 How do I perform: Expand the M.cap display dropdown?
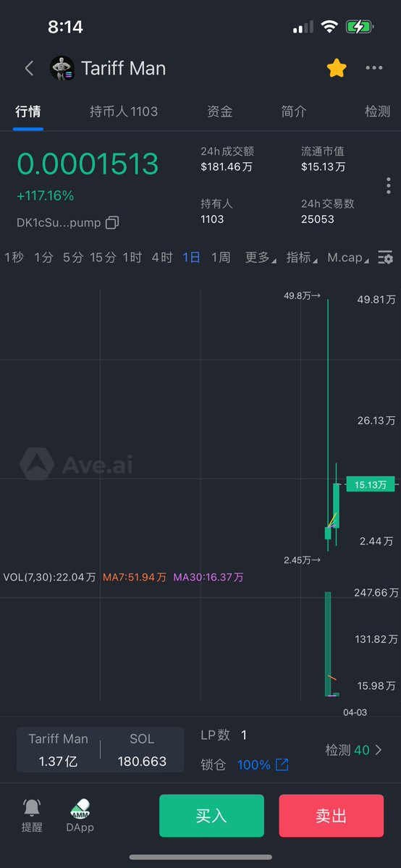click(348, 258)
